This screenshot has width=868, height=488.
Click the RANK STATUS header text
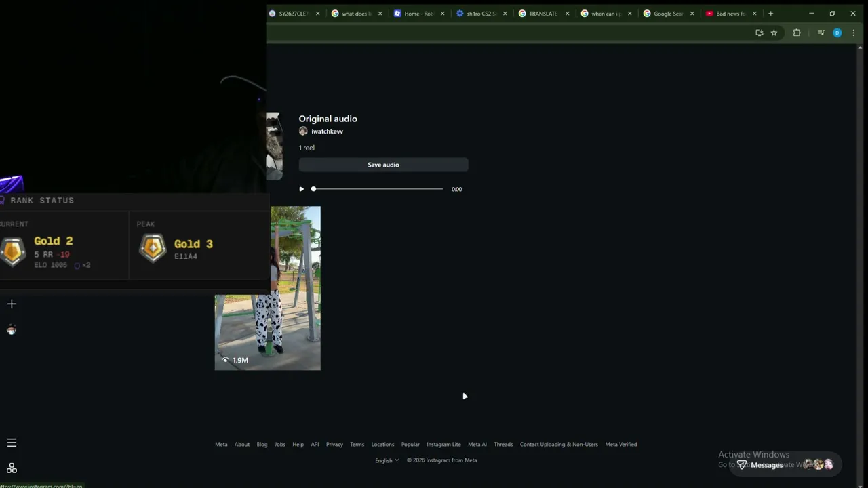point(42,201)
